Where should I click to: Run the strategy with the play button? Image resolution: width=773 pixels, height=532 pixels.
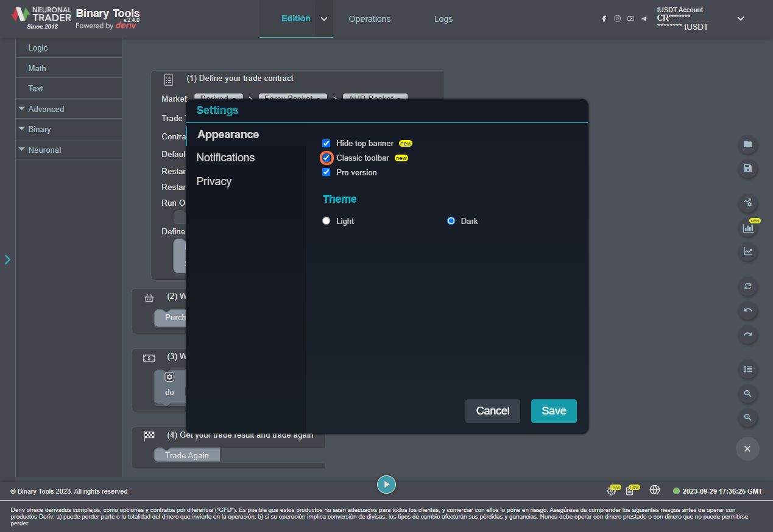click(x=386, y=484)
